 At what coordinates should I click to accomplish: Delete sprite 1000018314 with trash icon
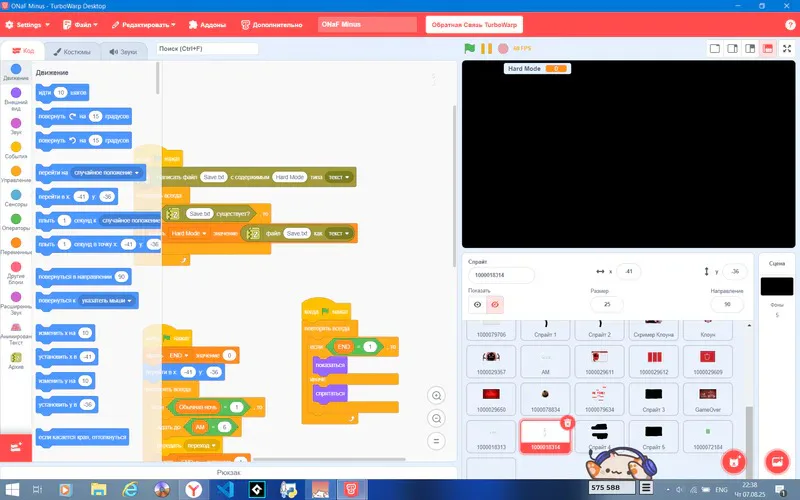567,423
